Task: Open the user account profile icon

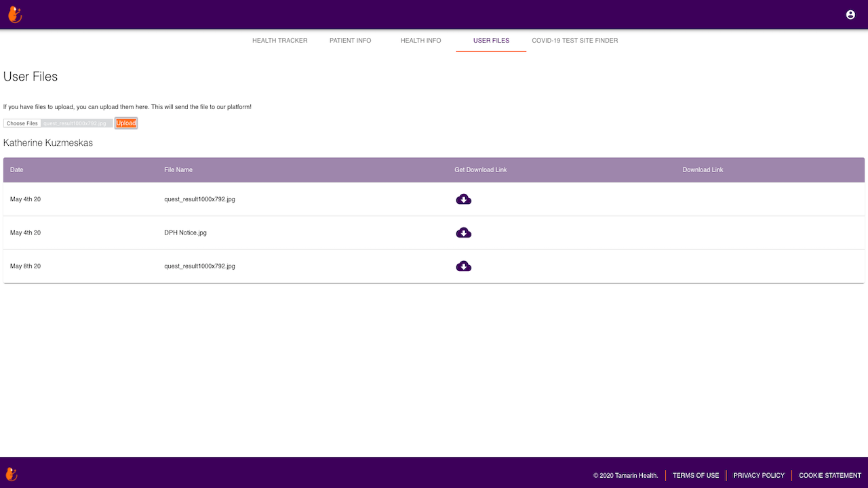Action: [850, 14]
